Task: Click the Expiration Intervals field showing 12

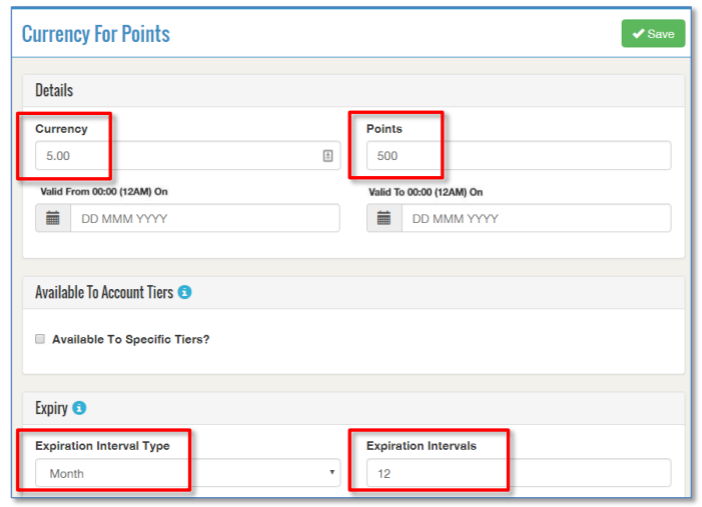Action: pos(517,473)
